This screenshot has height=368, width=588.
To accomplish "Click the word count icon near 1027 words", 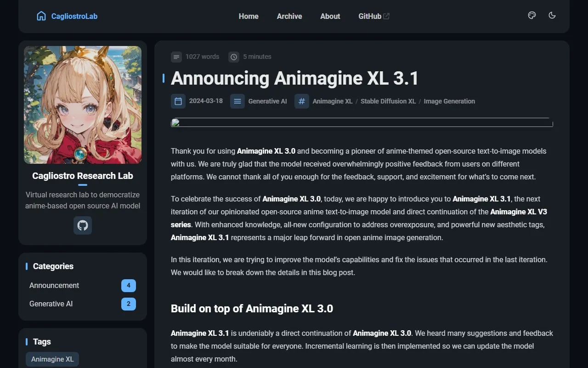I will click(176, 57).
